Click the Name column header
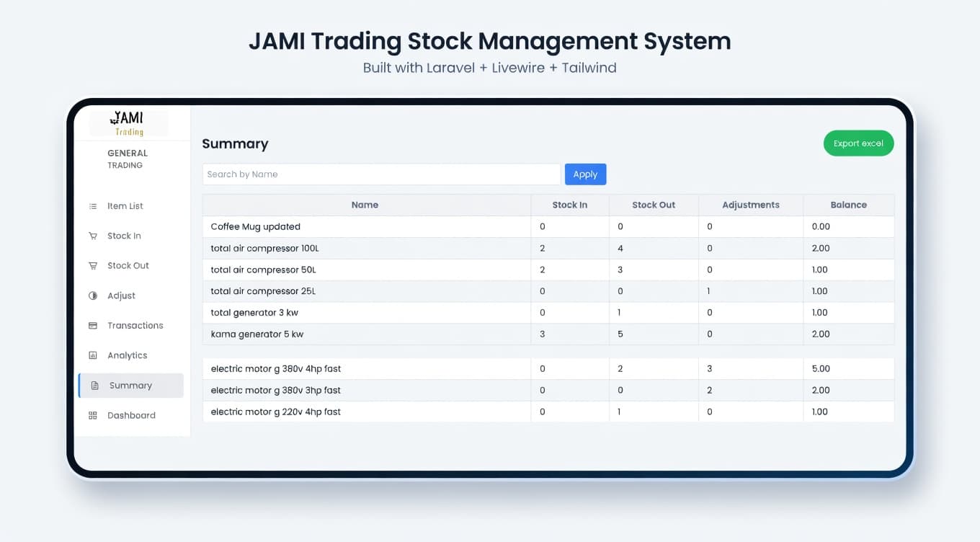980x542 pixels. tap(365, 205)
